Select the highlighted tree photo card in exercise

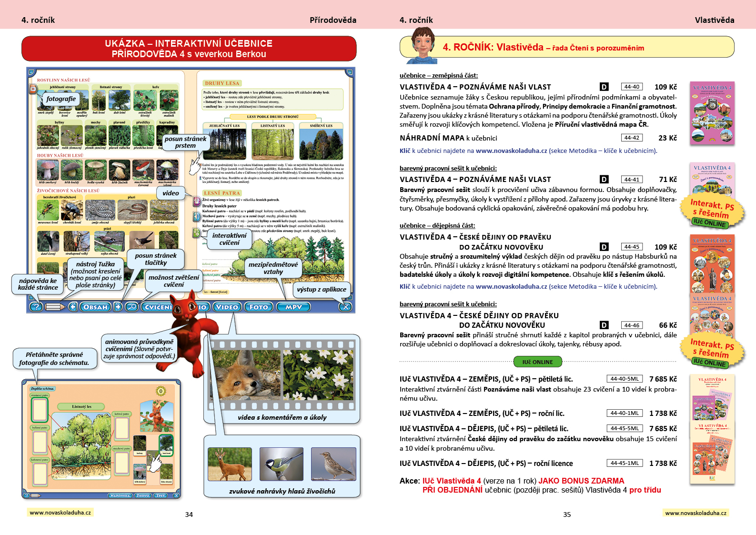click(x=166, y=444)
